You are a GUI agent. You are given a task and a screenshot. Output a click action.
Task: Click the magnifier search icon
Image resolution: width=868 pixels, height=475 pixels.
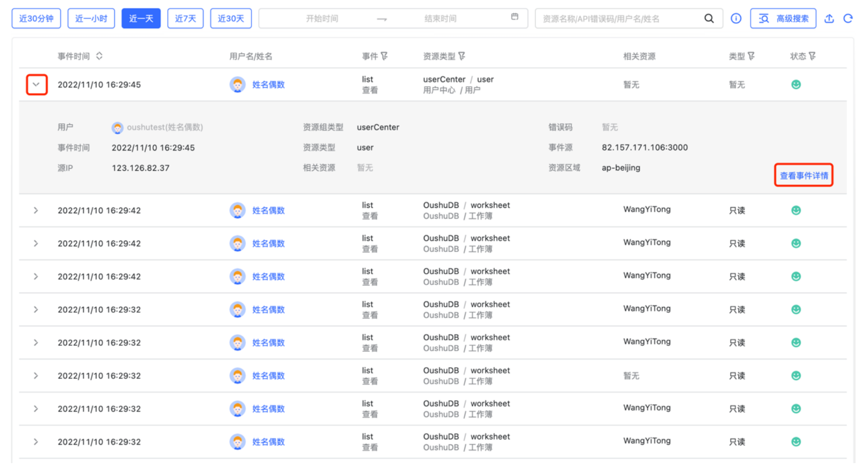[709, 18]
